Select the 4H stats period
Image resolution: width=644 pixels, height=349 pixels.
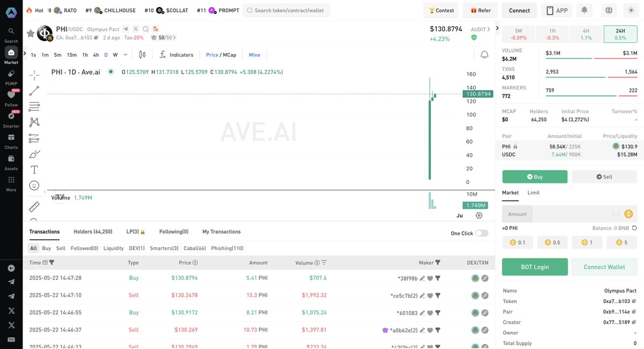pos(586,34)
